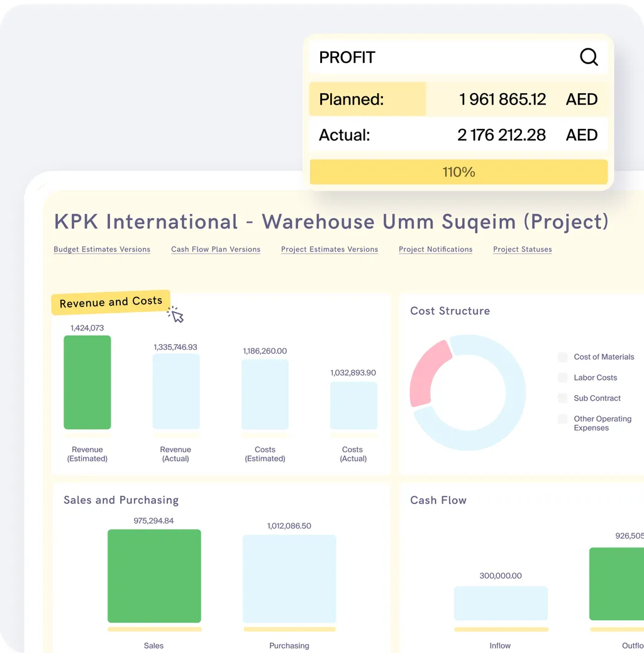This screenshot has height=653, width=644.
Task: Click the Costs (Actual) bar
Action: point(354,406)
